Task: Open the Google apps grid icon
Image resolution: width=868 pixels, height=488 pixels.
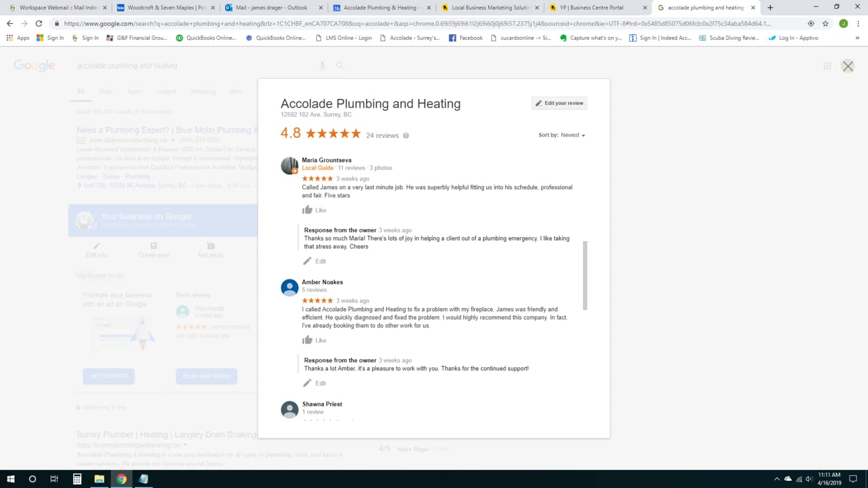Action: click(827, 66)
